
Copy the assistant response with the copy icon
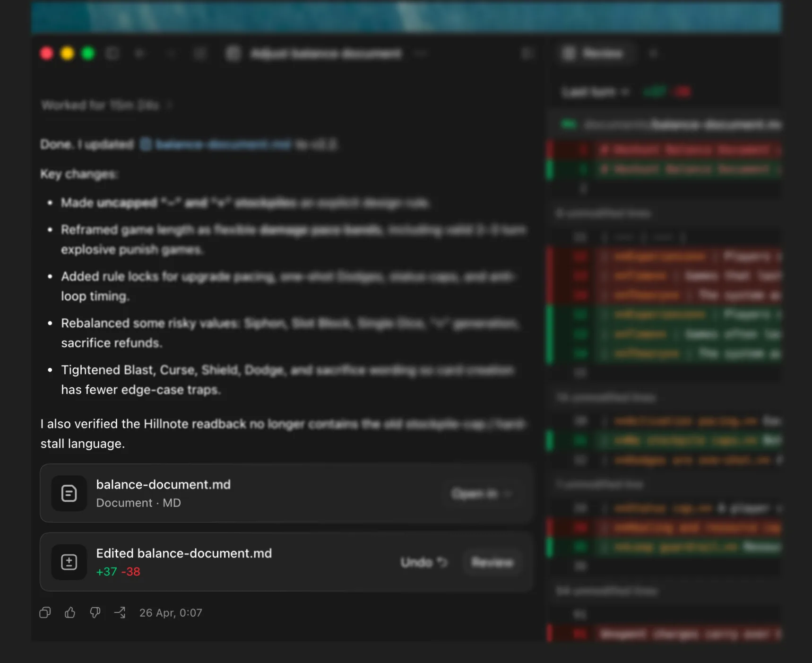click(45, 613)
